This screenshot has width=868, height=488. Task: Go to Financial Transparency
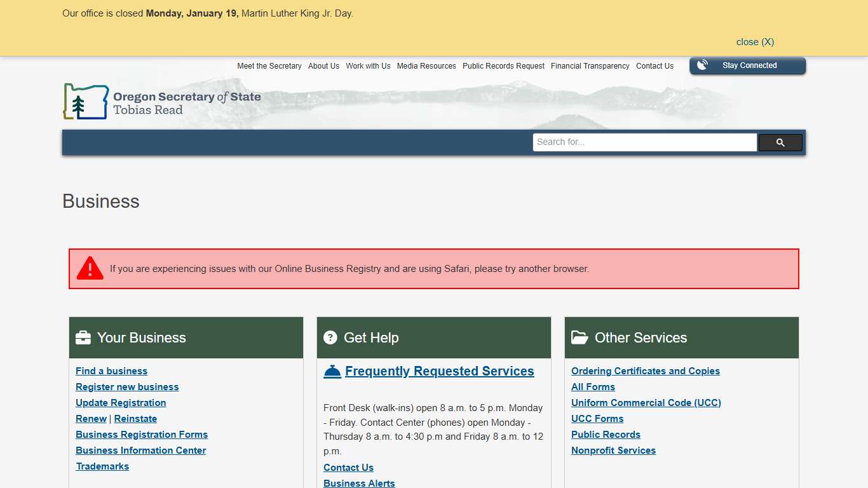590,66
